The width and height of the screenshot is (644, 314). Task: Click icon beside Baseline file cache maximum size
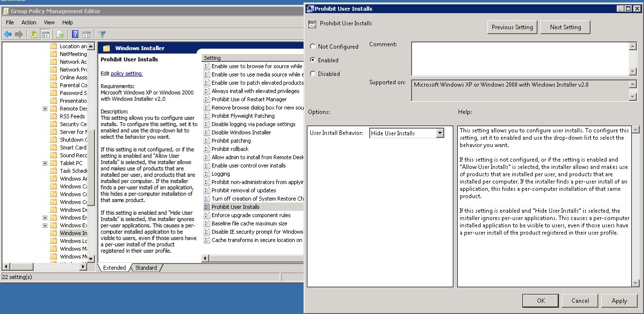207,223
